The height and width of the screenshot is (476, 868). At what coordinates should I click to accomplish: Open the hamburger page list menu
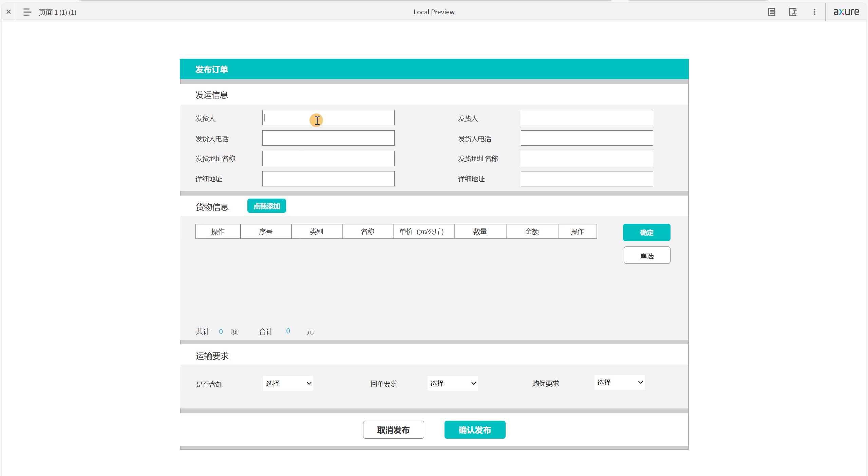[x=27, y=12]
